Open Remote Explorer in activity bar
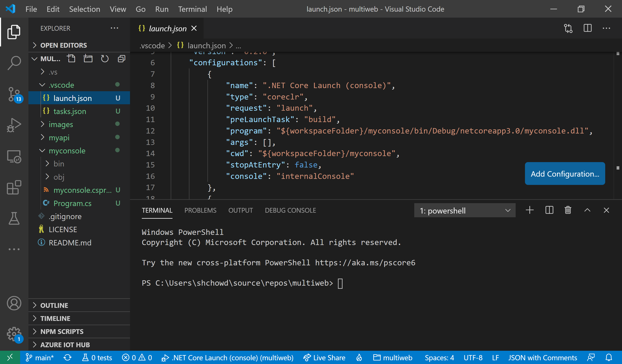Viewport: 622px width, 364px height. pyautogui.click(x=14, y=157)
